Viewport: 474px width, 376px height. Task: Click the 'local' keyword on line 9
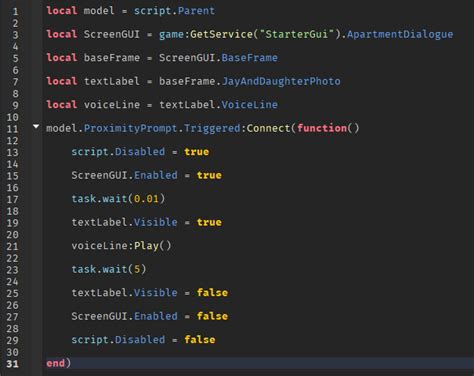62,105
